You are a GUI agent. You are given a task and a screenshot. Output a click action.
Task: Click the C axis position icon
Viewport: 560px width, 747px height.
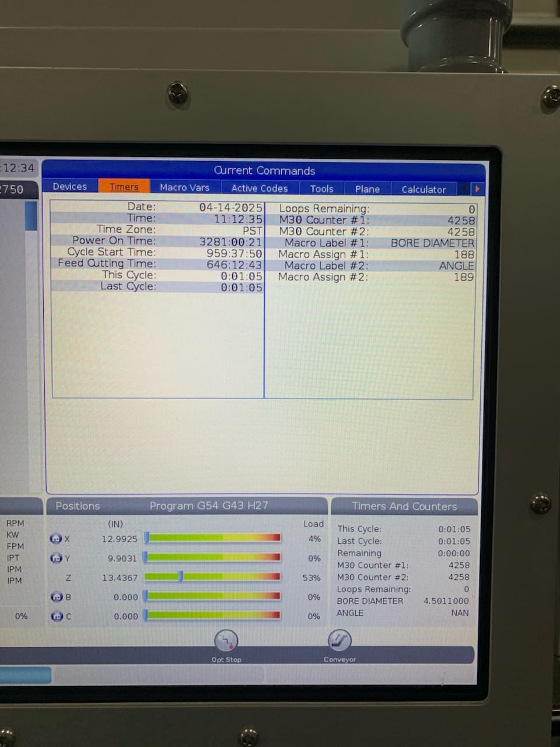click(56, 616)
